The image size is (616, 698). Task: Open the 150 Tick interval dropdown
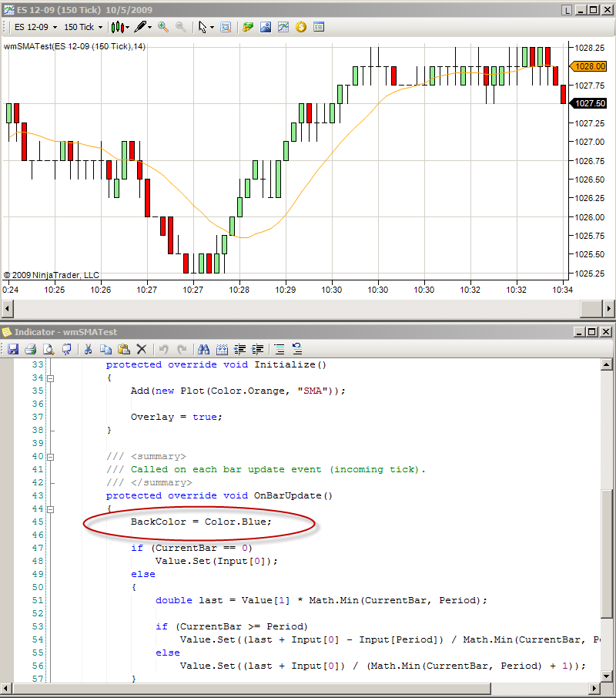pos(83,27)
